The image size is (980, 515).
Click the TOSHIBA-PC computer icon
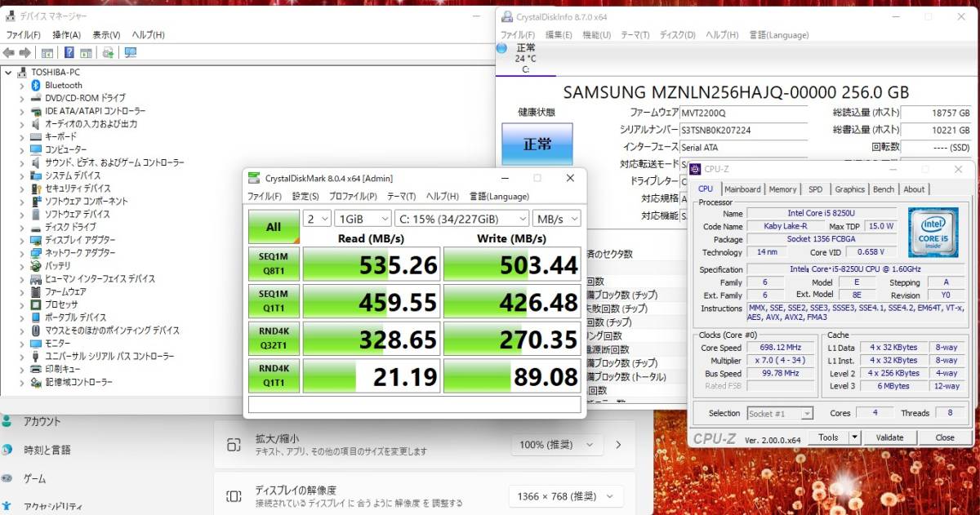click(24, 72)
